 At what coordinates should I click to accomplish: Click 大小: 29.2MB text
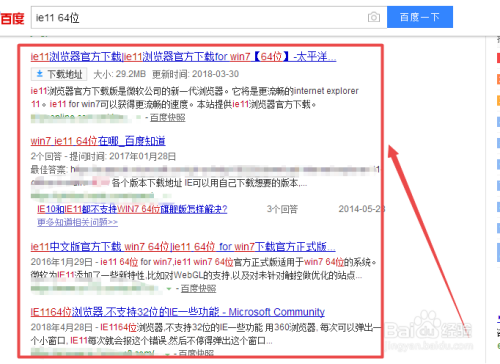click(120, 74)
